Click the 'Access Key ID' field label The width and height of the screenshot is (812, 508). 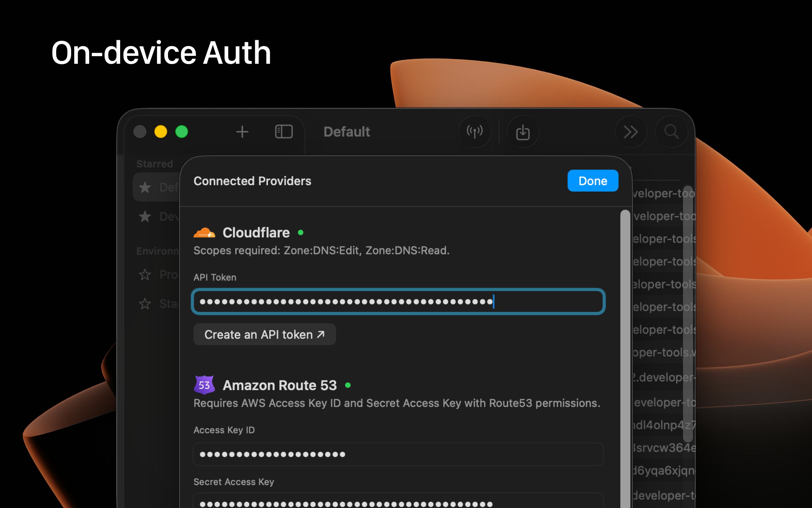point(224,430)
